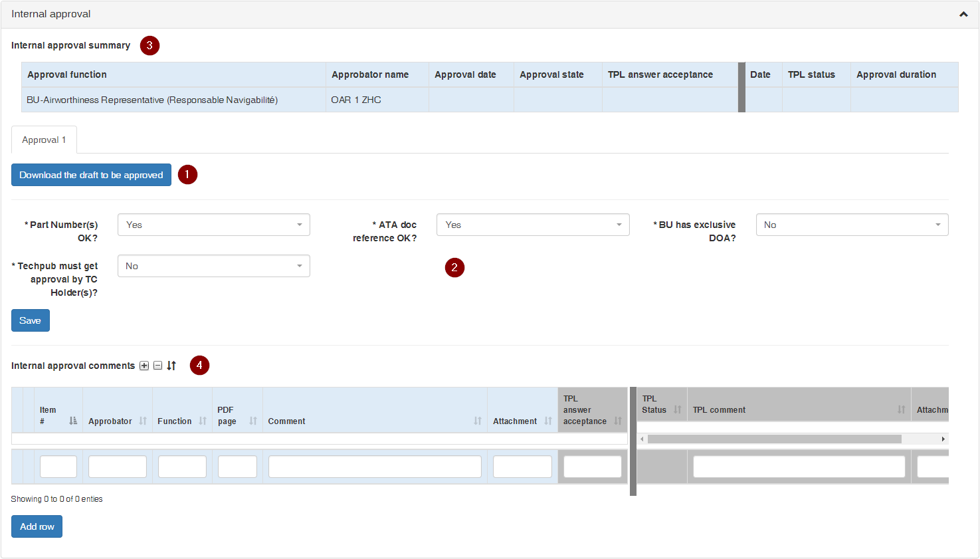
Task: Collapse the Internal approval panel chevron
Action: point(963,14)
